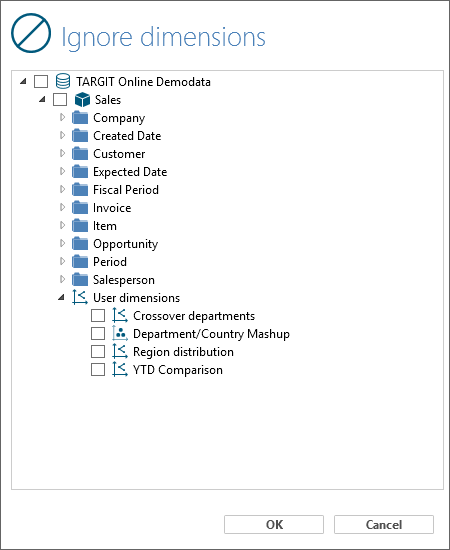This screenshot has height=550, width=450.
Task: Expand the Customer folder node
Action: point(62,153)
